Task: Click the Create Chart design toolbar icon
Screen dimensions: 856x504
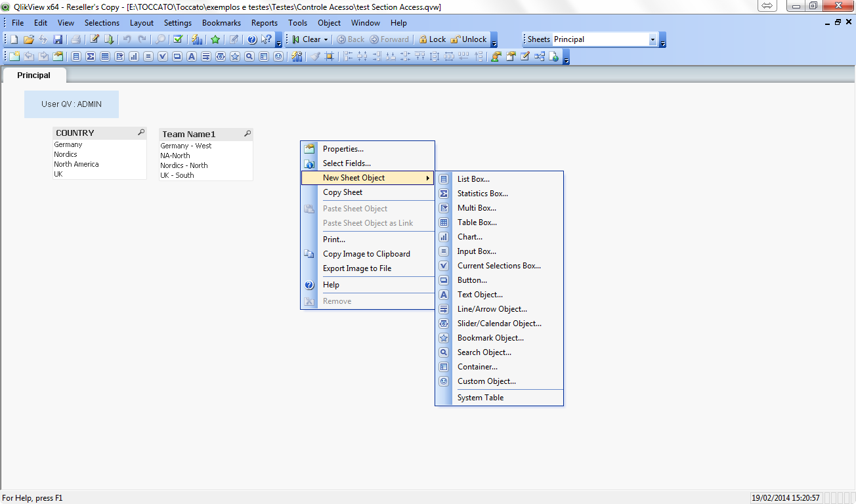Action: pyautogui.click(x=133, y=56)
